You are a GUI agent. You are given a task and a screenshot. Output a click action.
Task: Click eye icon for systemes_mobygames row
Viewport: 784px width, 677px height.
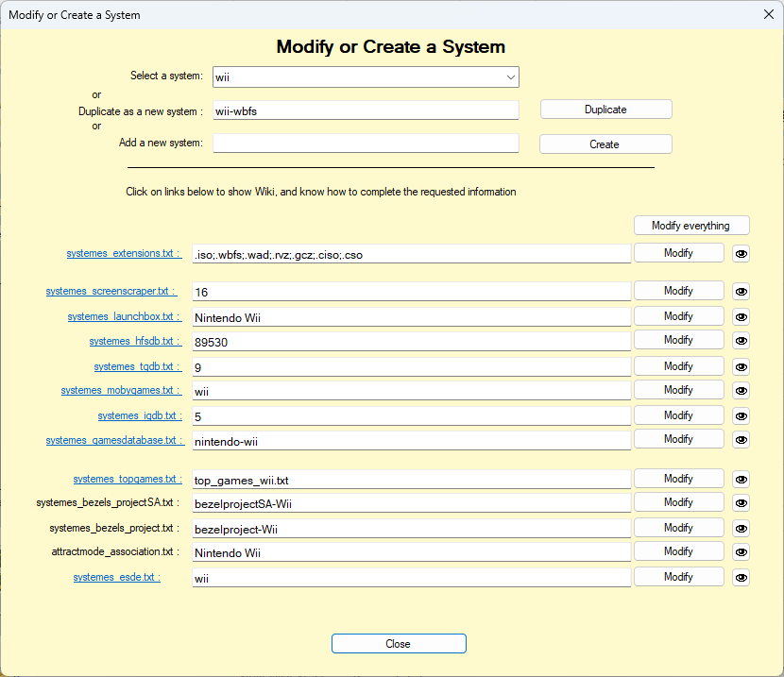pos(741,391)
